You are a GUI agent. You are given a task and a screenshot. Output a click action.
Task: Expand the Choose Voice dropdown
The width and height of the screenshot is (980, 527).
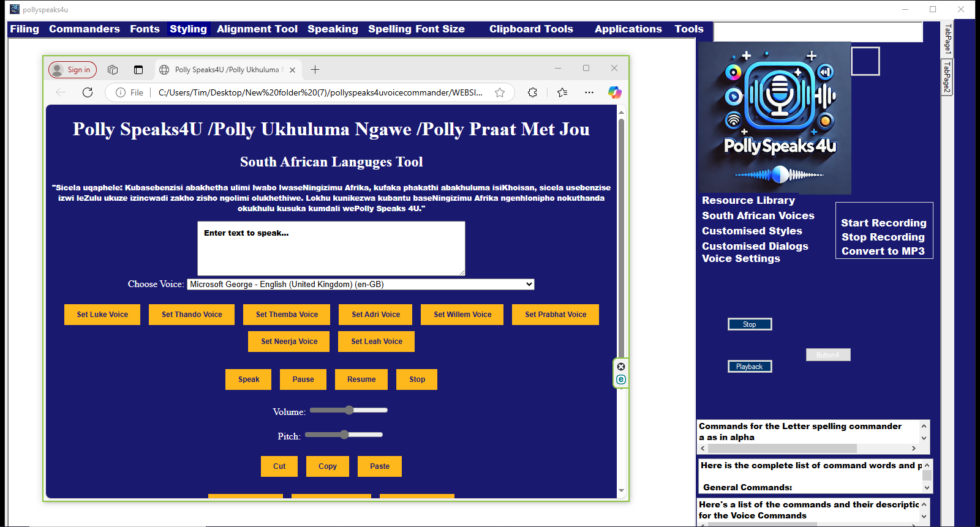(x=361, y=284)
